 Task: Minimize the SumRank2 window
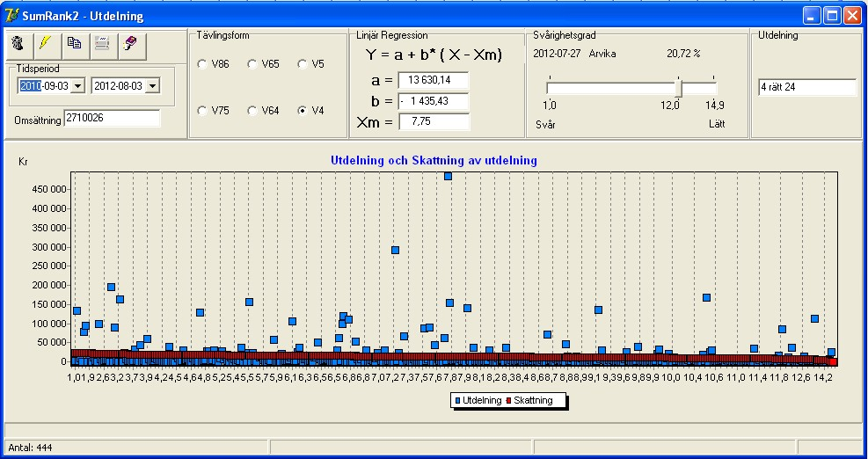pos(813,16)
